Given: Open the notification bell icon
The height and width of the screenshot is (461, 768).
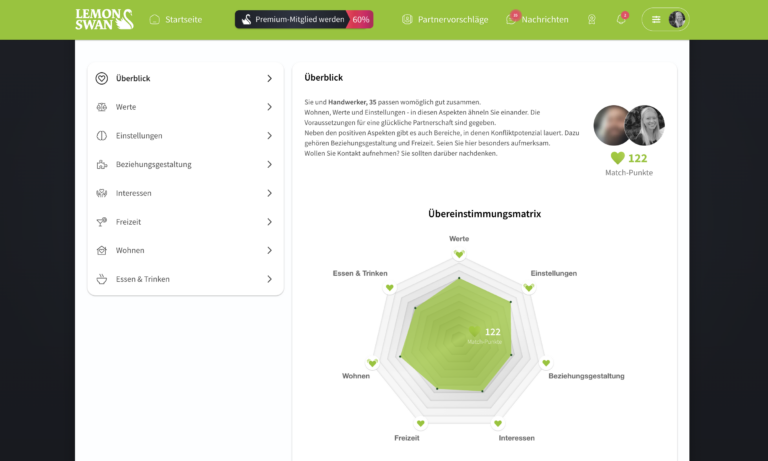Looking at the screenshot, I should pos(621,19).
